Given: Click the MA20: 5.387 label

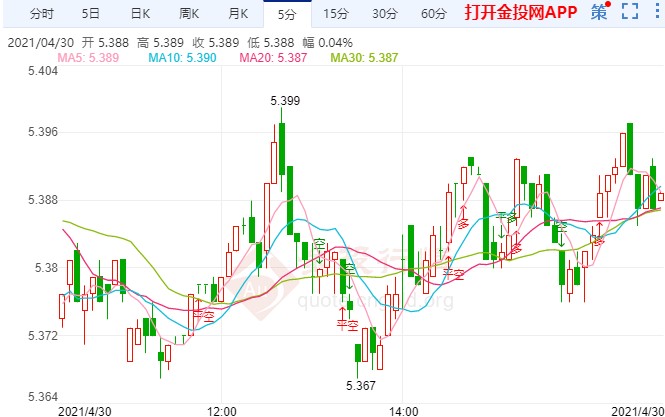Looking at the screenshot, I should click(x=273, y=58).
